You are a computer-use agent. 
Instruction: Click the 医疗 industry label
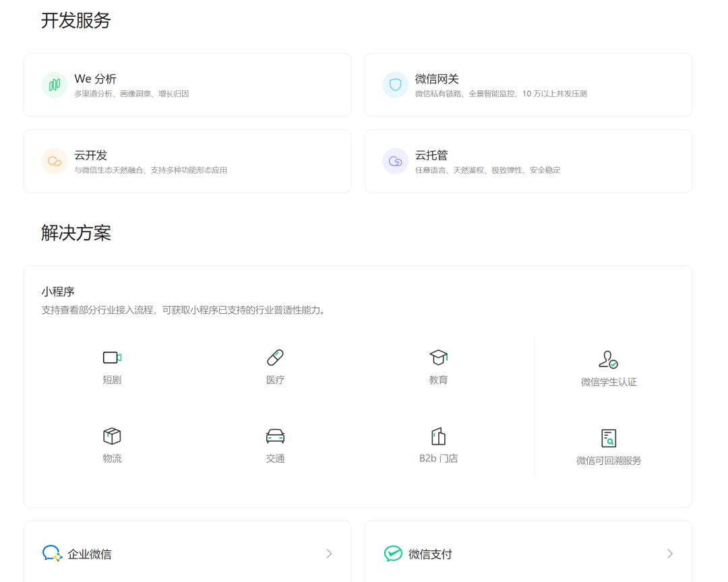click(275, 380)
